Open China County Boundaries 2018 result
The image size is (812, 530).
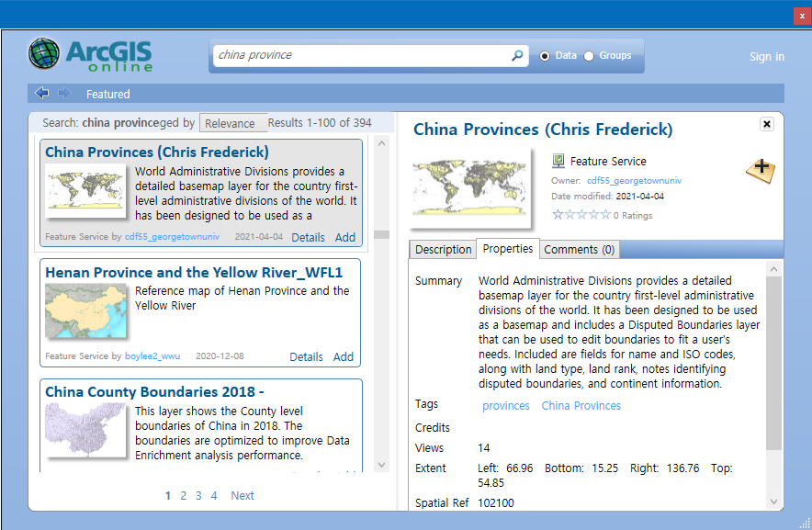154,392
